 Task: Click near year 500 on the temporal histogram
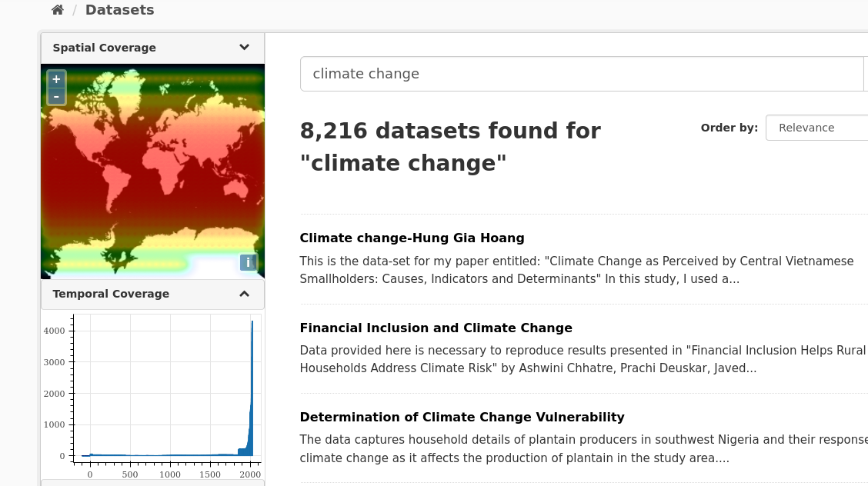coord(129,454)
